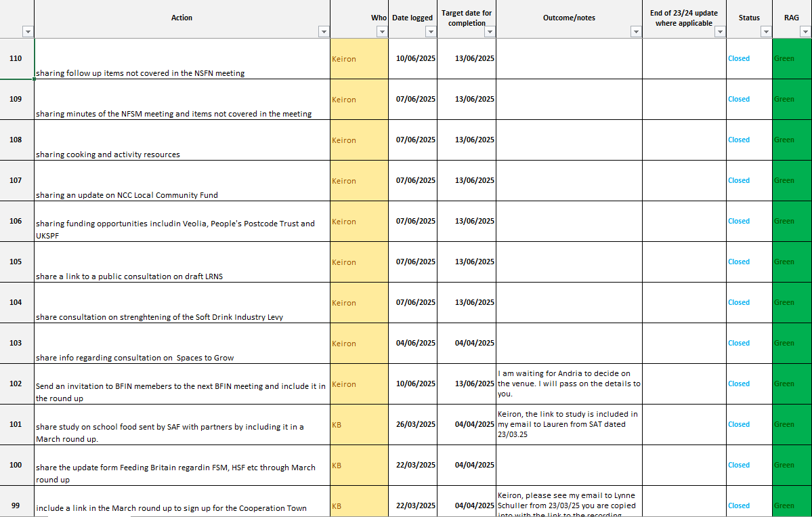Click "sharing an update on NCC Local Community Fund"
This screenshot has width=812, height=517.
(182, 181)
